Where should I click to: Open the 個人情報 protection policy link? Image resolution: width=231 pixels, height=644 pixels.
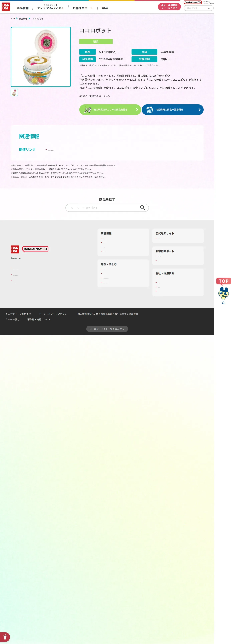107,314
